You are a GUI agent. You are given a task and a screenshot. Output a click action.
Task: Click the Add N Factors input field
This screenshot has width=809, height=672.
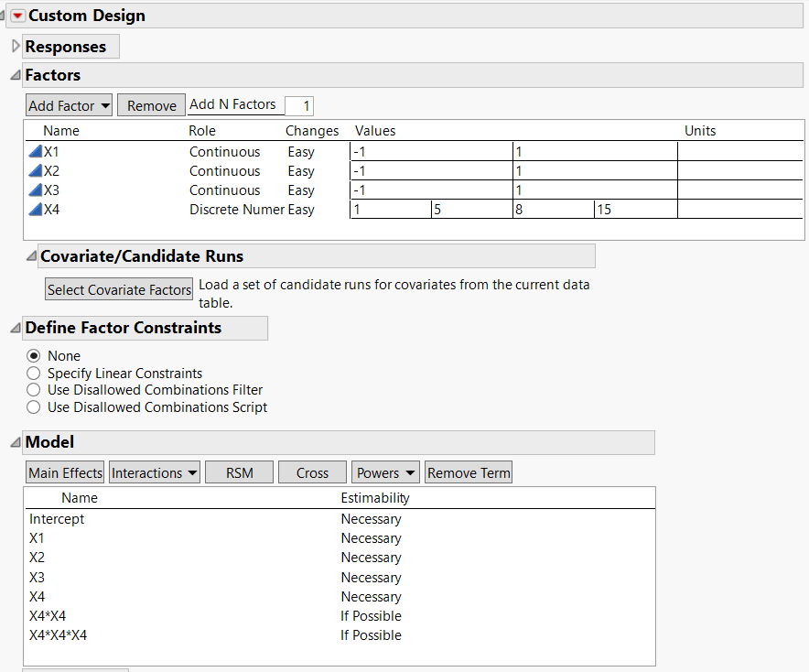[299, 105]
